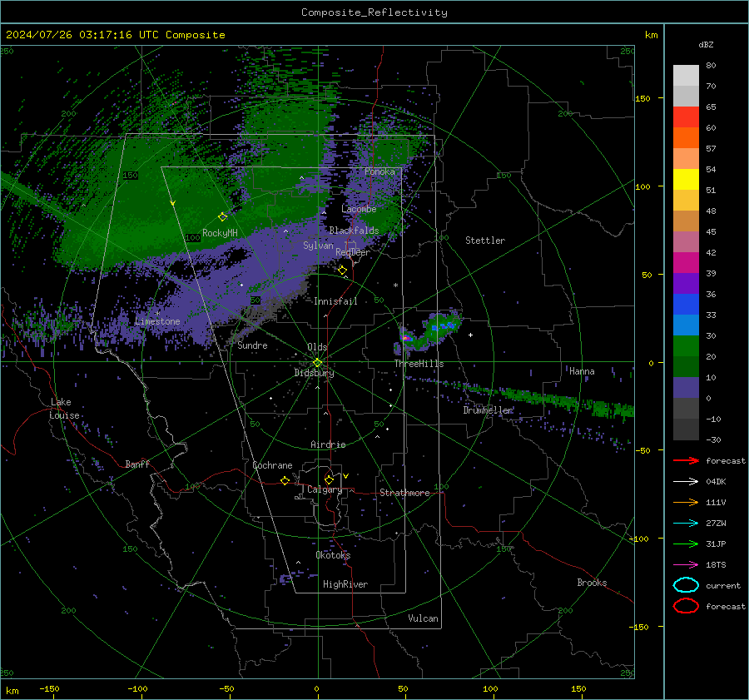
Task: Click the Composite_Reflectivity title
Action: coord(374,12)
